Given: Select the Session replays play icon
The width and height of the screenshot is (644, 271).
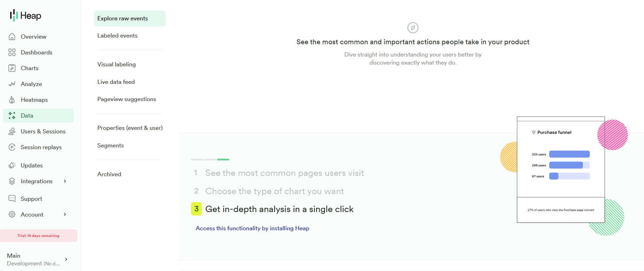Looking at the screenshot, I should (x=12, y=147).
